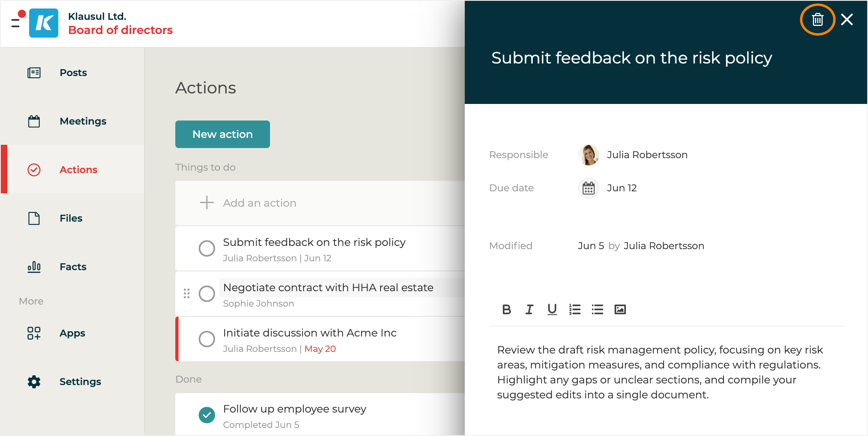
Task: Click the Add an action field
Action: [x=260, y=203]
